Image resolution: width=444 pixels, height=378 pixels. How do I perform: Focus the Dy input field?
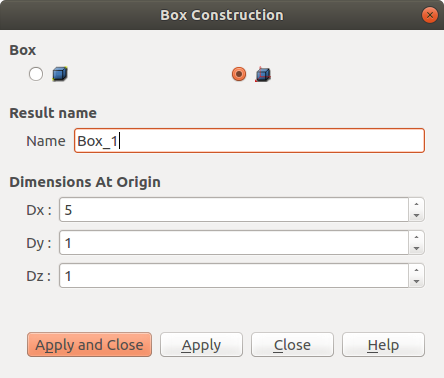click(234, 243)
